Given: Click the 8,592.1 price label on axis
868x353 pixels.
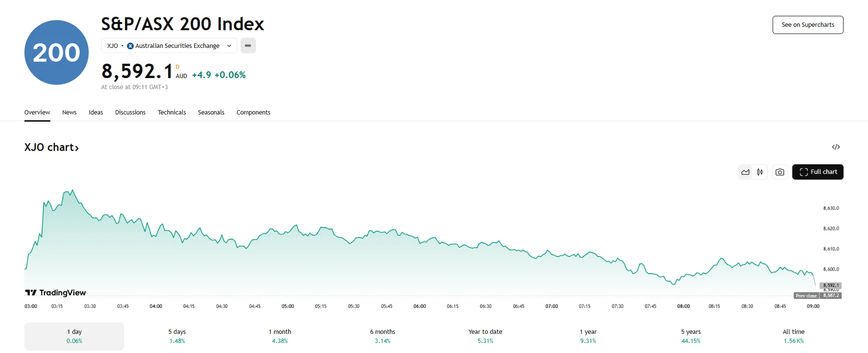Looking at the screenshot, I should pyautogui.click(x=831, y=285).
